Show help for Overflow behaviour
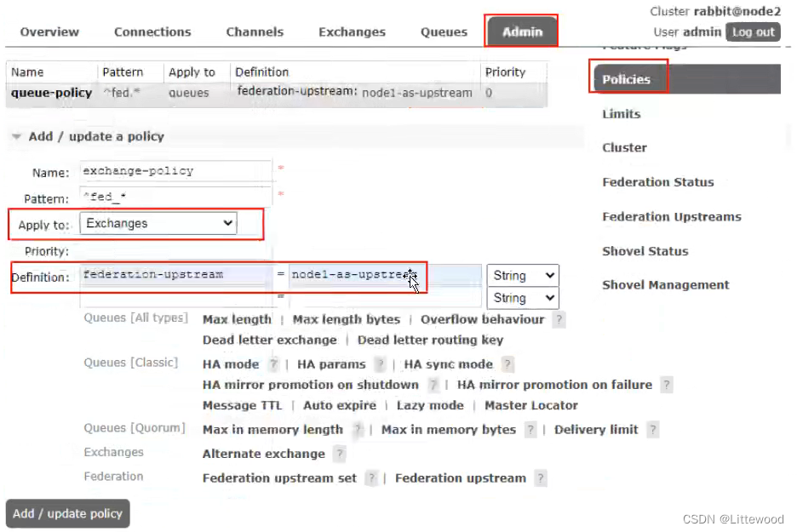Viewport: 797px width, 532px height. (x=559, y=319)
